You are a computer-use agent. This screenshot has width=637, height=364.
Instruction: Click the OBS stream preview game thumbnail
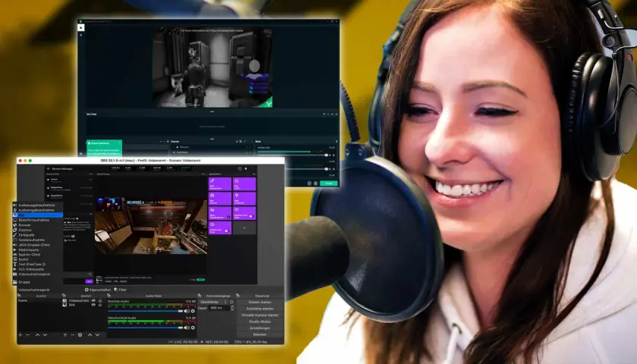(x=151, y=226)
